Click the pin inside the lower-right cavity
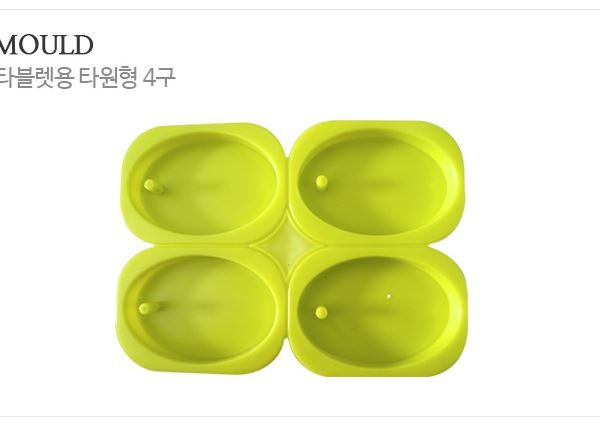This screenshot has height=427, width=600. coord(321,312)
